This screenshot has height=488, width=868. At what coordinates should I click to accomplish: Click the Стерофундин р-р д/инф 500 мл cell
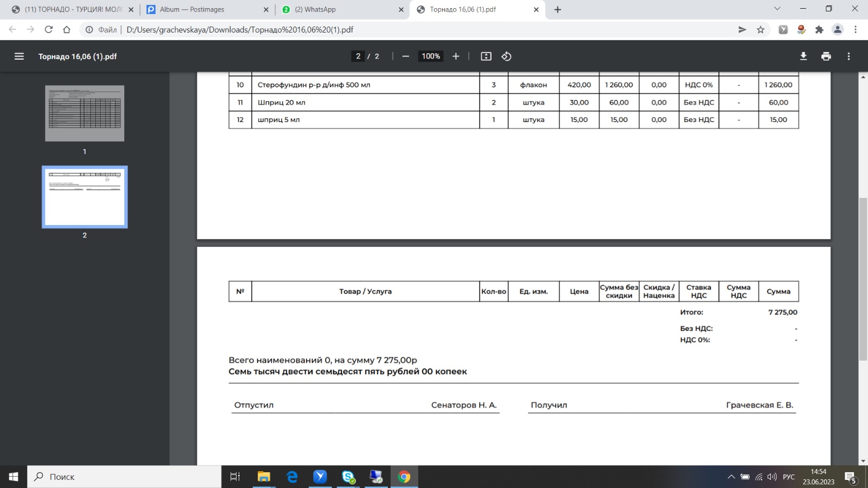tap(366, 85)
